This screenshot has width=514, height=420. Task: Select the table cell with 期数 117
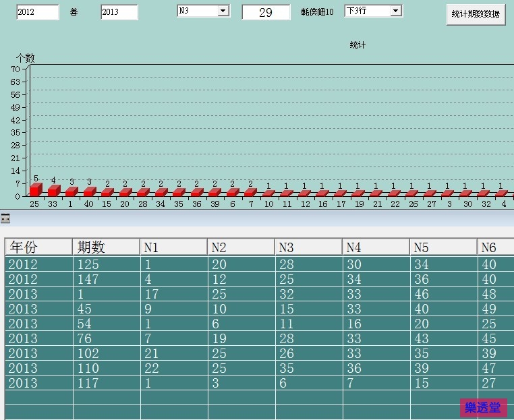click(106, 383)
